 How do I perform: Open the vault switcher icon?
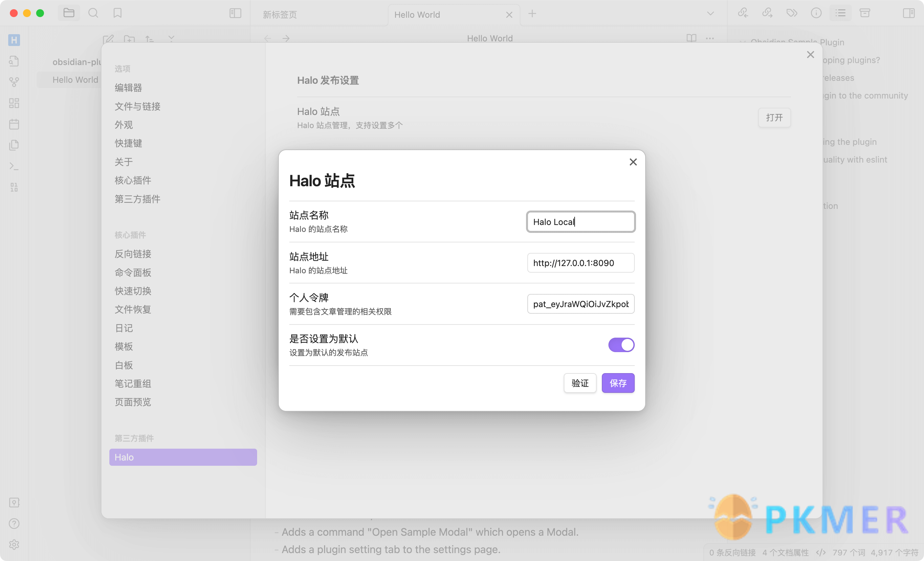point(14,503)
